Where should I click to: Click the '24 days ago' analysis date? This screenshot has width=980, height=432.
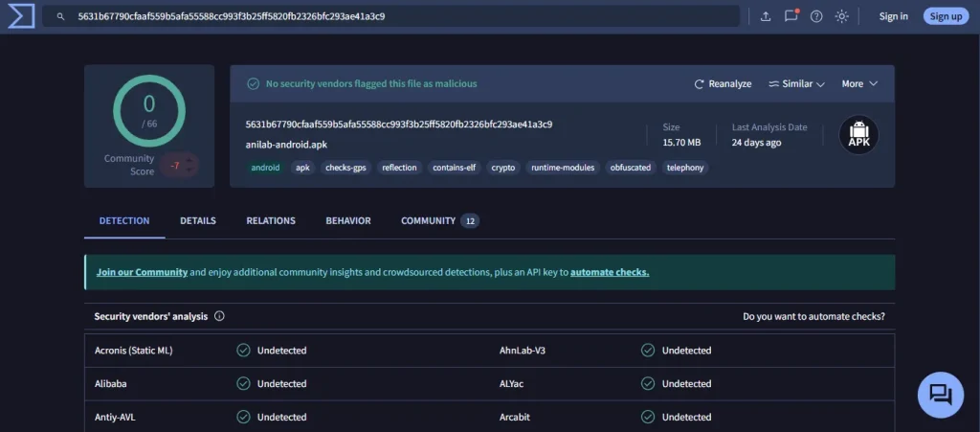pyautogui.click(x=756, y=143)
